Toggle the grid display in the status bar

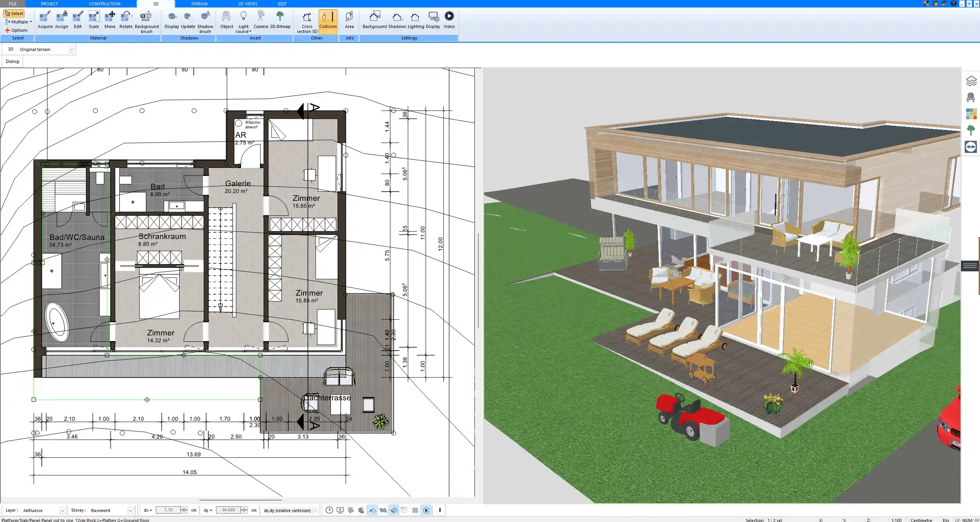click(416, 510)
